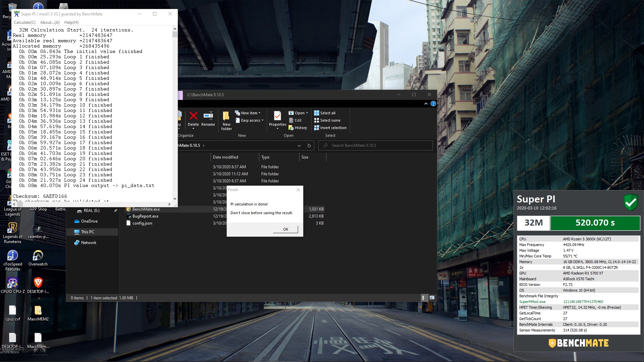Click the 32M label in BenchMate panel
This screenshot has width=644, height=362.
[533, 223]
